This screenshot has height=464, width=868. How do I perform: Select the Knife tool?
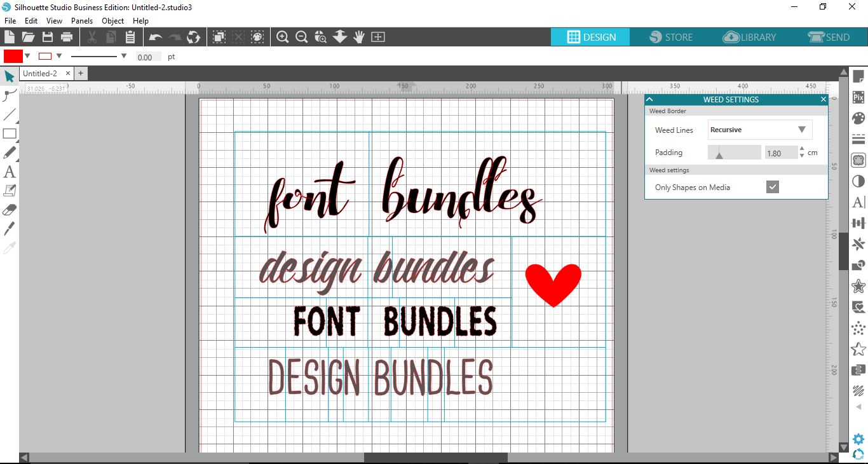point(10,229)
